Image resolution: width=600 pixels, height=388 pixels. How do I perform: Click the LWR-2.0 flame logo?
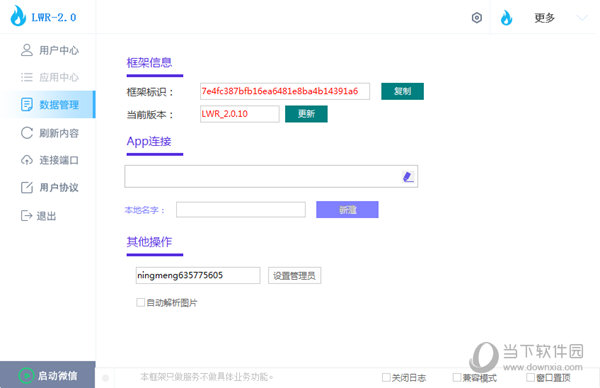[x=18, y=16]
